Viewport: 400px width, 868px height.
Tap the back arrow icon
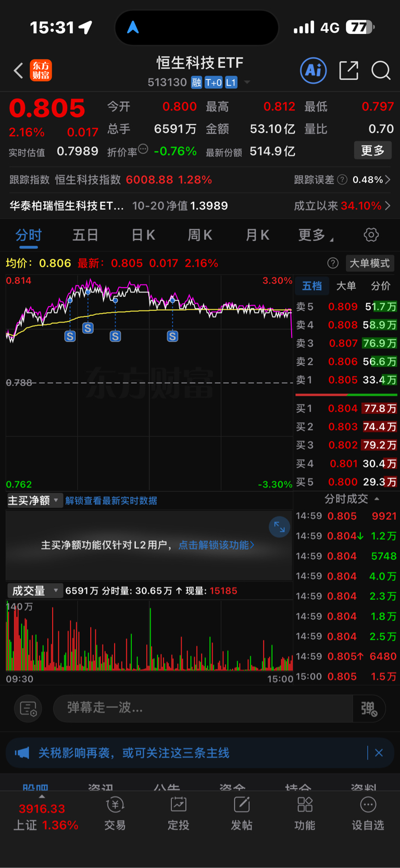(x=18, y=70)
